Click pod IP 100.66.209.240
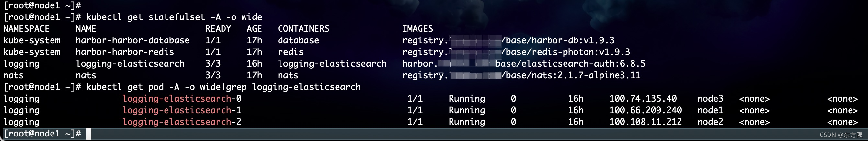The image size is (868, 141). (x=645, y=110)
